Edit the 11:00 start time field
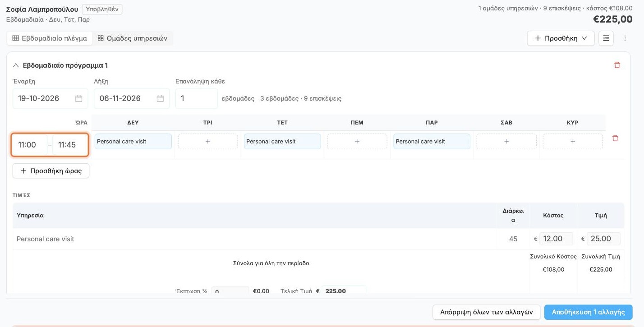The image size is (644, 327). (30, 145)
